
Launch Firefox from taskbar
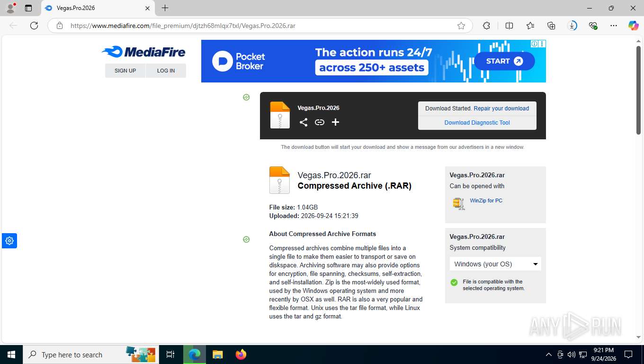(241, 355)
